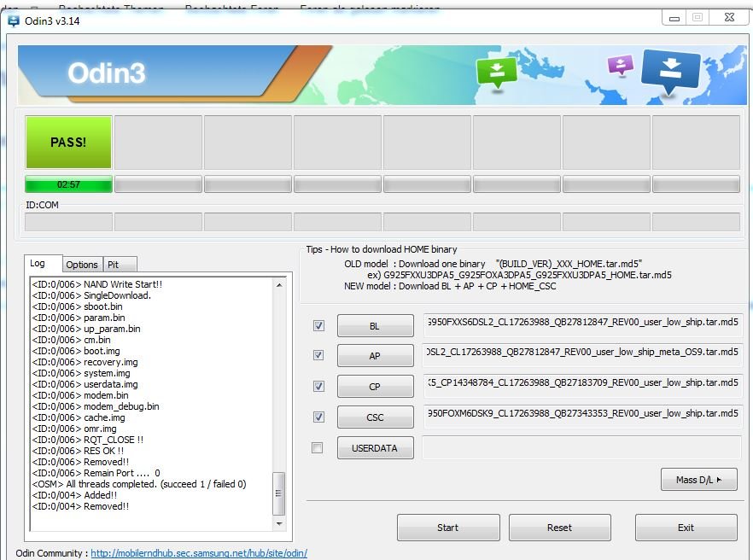
Task: Select log line 'RES OK !!'
Action: (x=79, y=451)
